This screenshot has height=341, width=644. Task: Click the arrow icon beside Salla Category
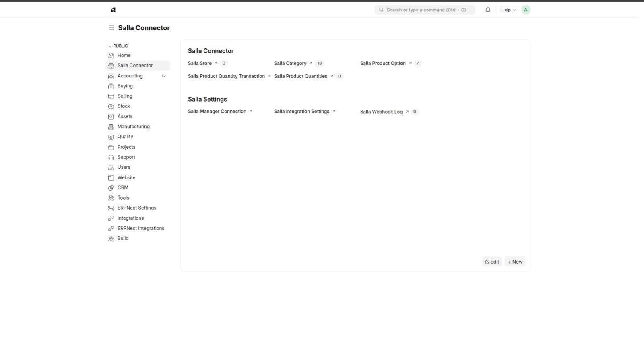(x=311, y=64)
